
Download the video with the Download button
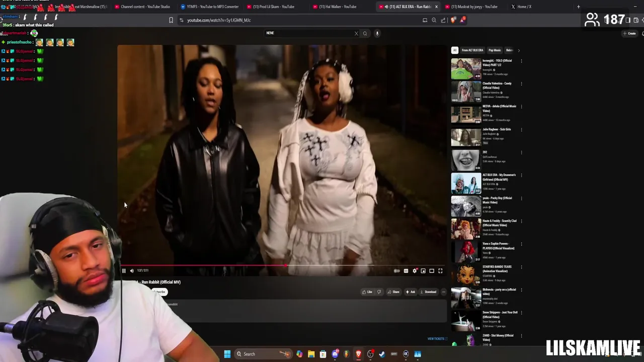(x=428, y=292)
